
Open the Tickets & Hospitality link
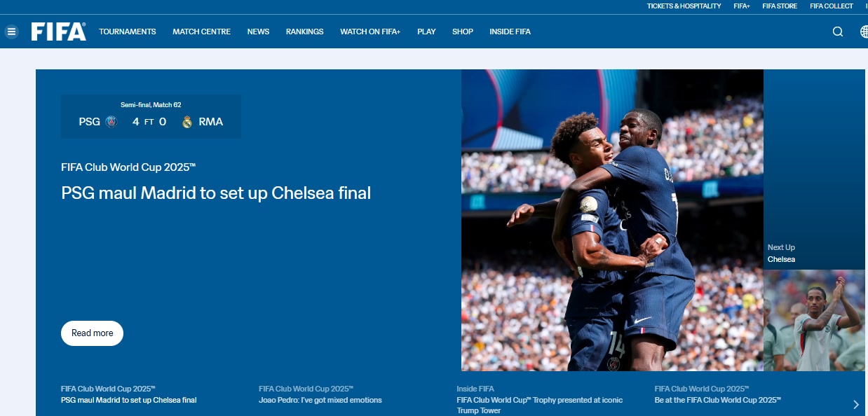[684, 6]
